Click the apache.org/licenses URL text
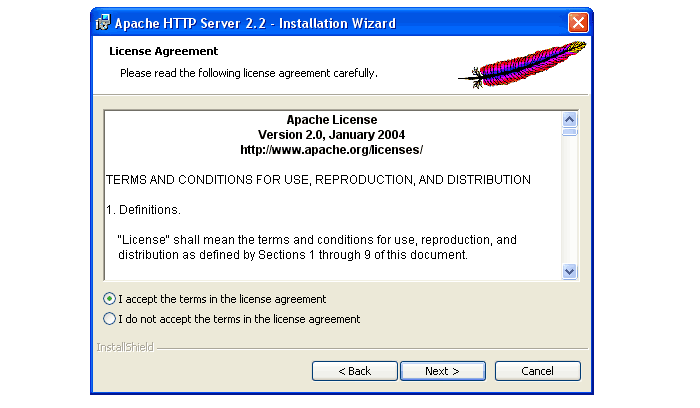700x408 pixels. (331, 149)
